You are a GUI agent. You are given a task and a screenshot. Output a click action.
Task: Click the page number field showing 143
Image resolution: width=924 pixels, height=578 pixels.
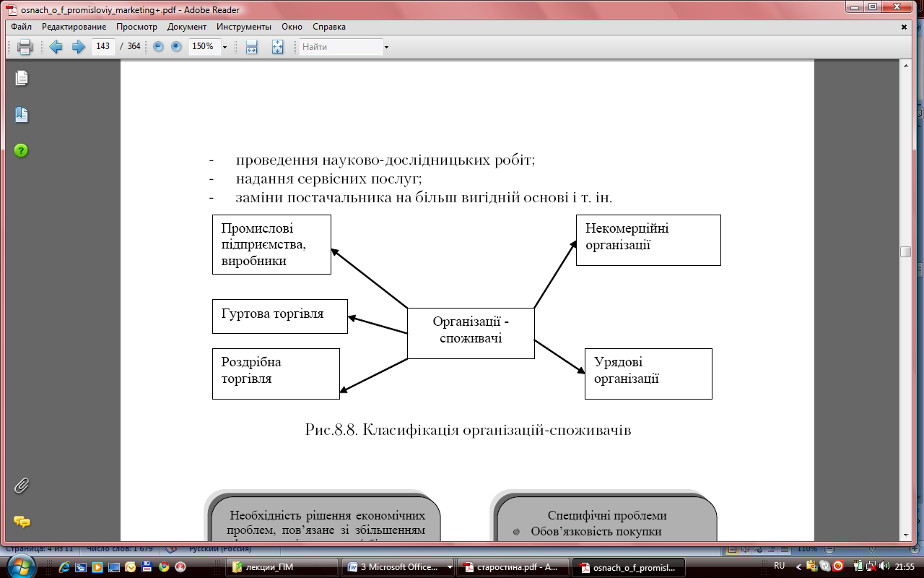coord(103,47)
